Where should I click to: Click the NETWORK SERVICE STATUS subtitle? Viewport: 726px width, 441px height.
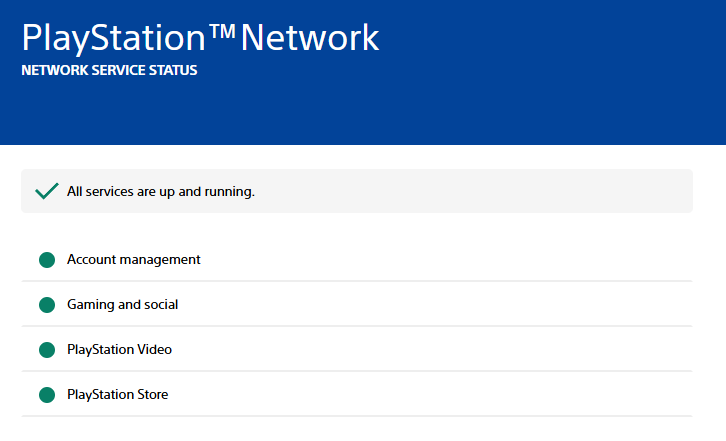point(109,70)
